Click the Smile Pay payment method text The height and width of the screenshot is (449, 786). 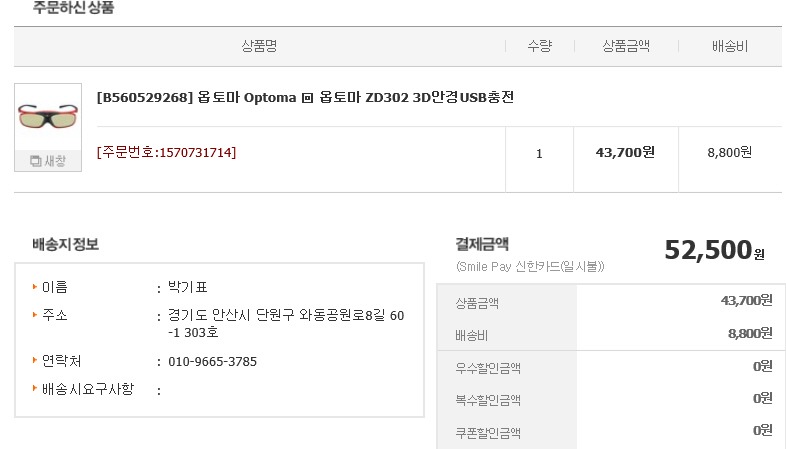pos(530,267)
